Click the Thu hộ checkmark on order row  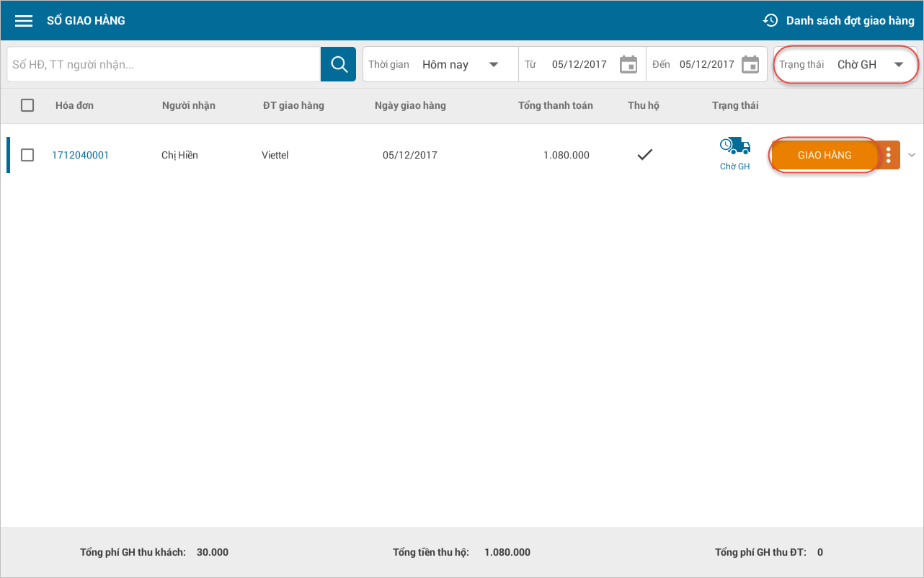pos(644,154)
